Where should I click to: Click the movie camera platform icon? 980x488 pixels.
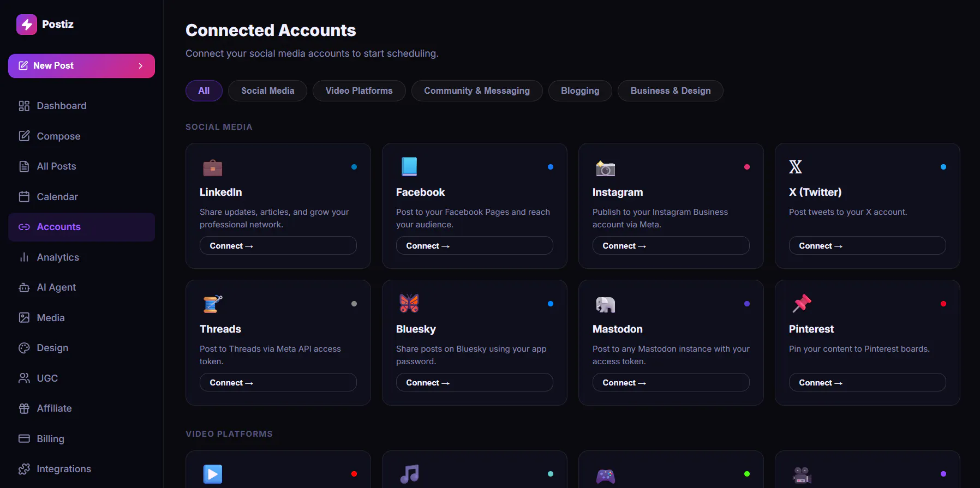[802, 475]
